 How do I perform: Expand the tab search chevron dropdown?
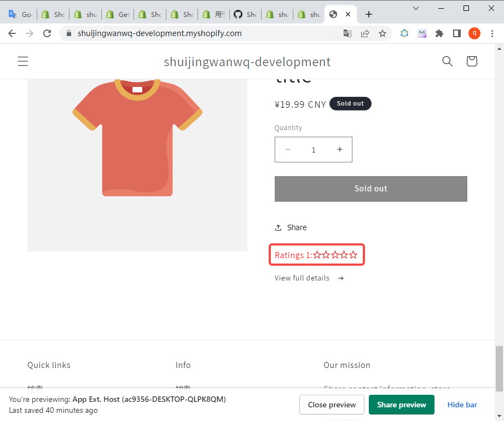[x=416, y=8]
